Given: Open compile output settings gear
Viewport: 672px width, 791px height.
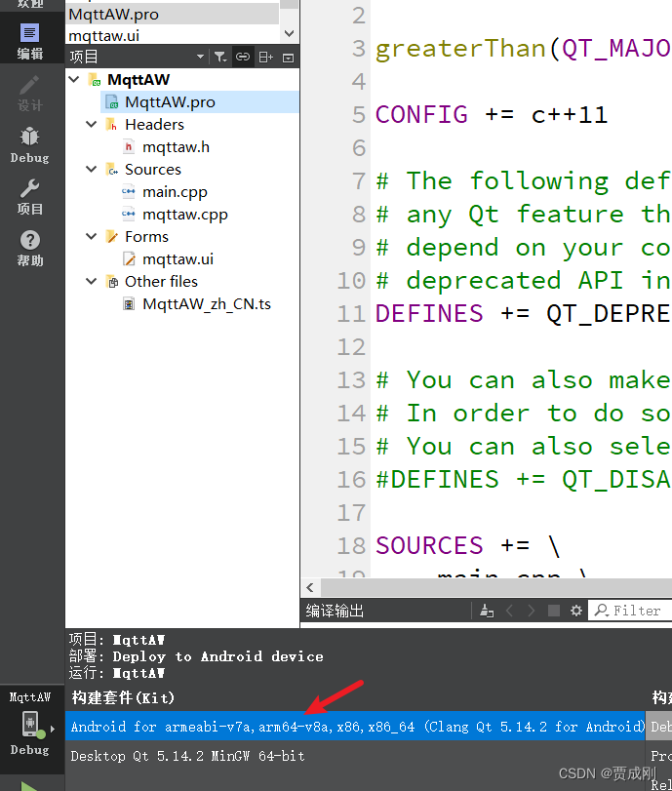Looking at the screenshot, I should pos(575,611).
